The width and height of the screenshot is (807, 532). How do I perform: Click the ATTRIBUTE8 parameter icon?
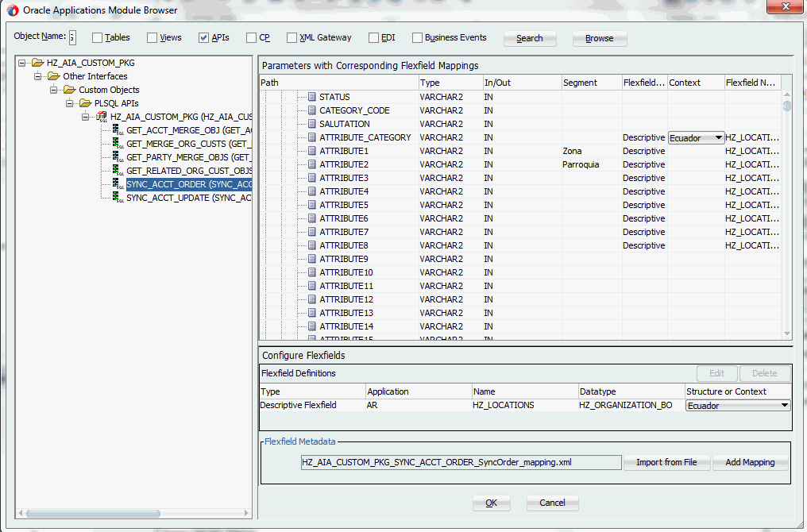(312, 245)
